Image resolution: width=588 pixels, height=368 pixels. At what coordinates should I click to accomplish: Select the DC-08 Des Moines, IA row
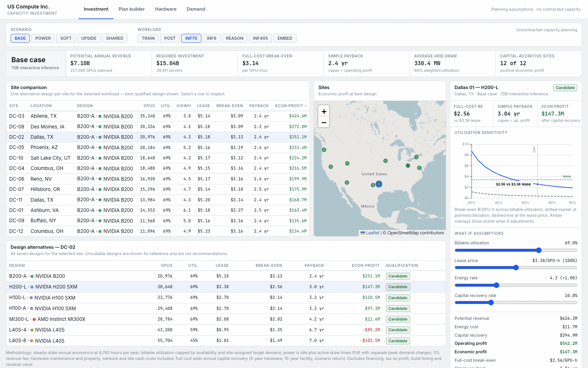[x=158, y=127]
